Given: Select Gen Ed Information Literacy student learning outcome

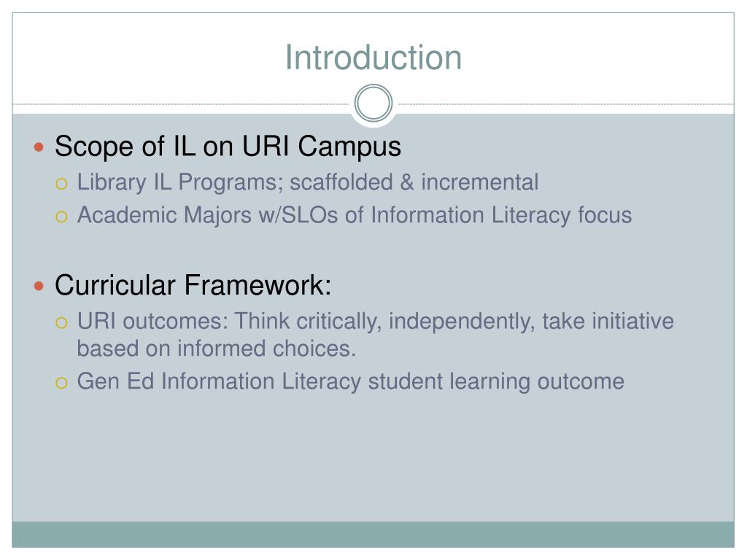Looking at the screenshot, I should pyautogui.click(x=351, y=382).
